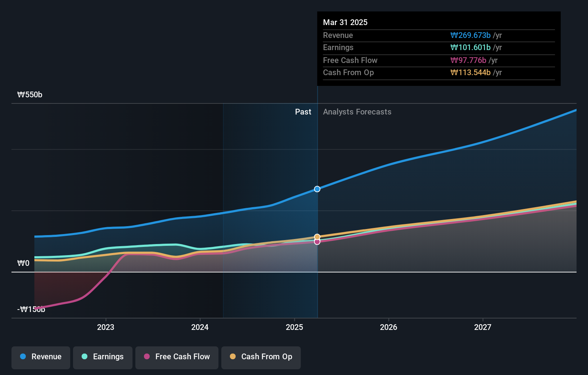Click the Free Cash Flow legend button
Screen dimensions: 588x375
pyautogui.click(x=177, y=357)
